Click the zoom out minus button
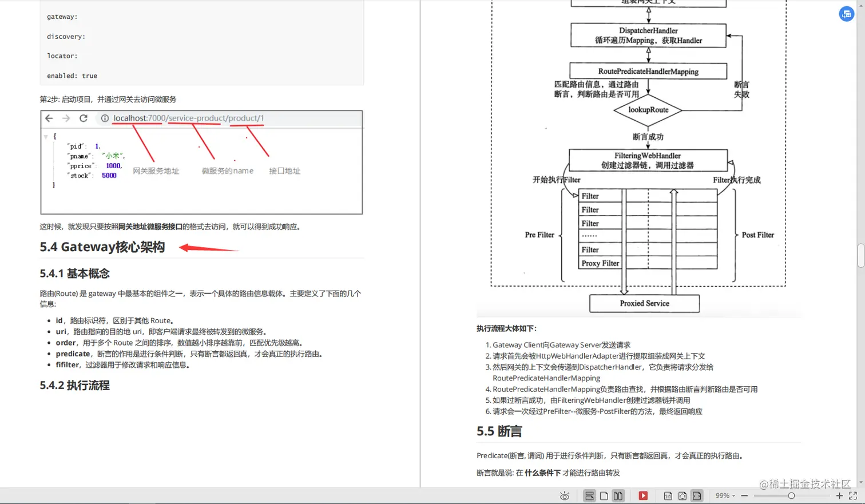Screen dimensions: 865x504 [744, 496]
